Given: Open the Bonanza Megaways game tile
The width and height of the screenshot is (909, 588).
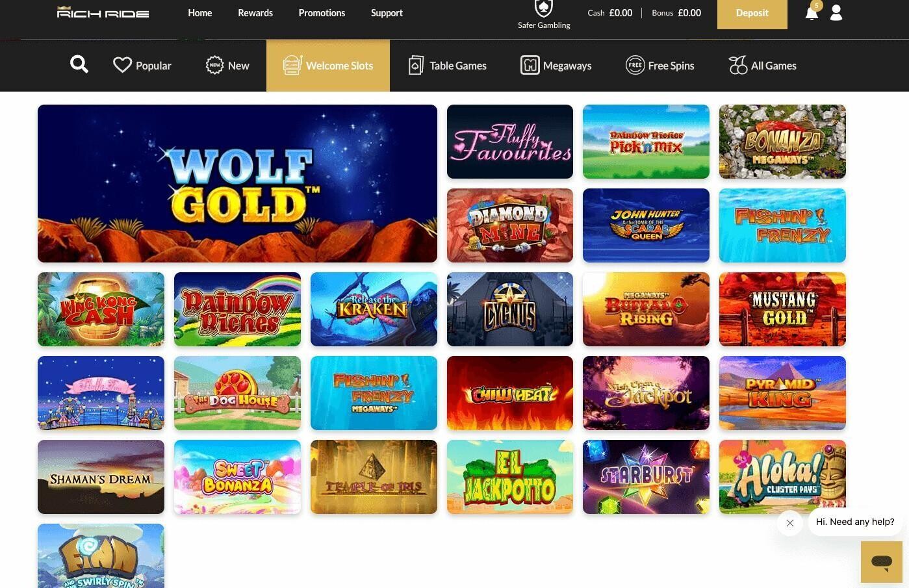Looking at the screenshot, I should click(782, 142).
